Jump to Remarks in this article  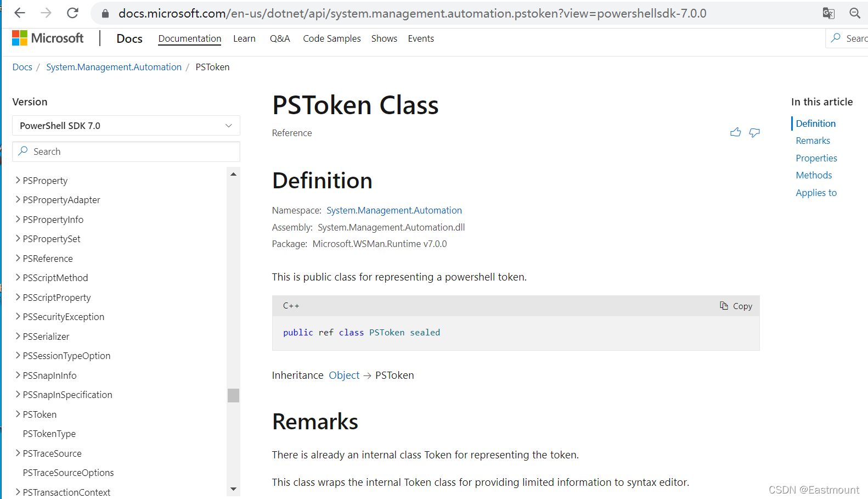[813, 141]
